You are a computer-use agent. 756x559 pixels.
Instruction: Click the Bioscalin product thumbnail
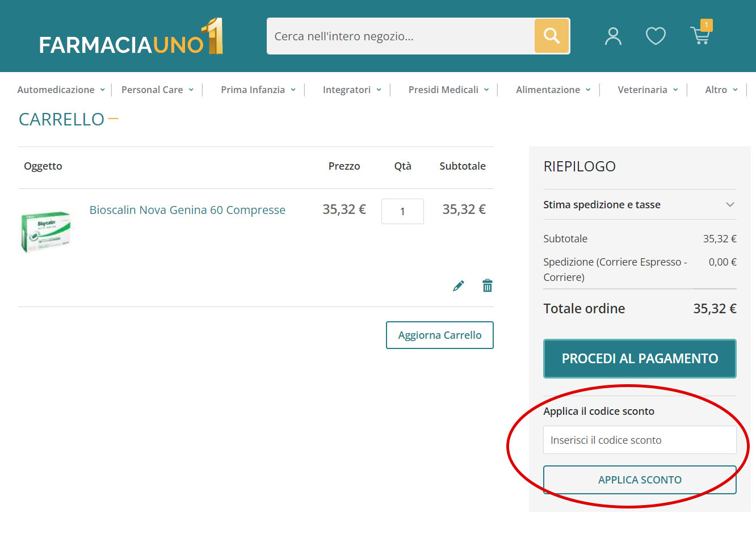(45, 231)
